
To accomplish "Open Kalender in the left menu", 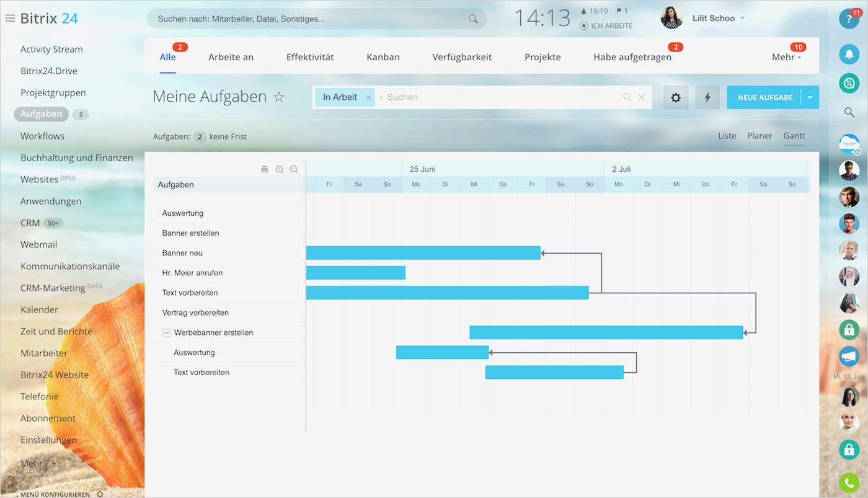I will (39, 309).
